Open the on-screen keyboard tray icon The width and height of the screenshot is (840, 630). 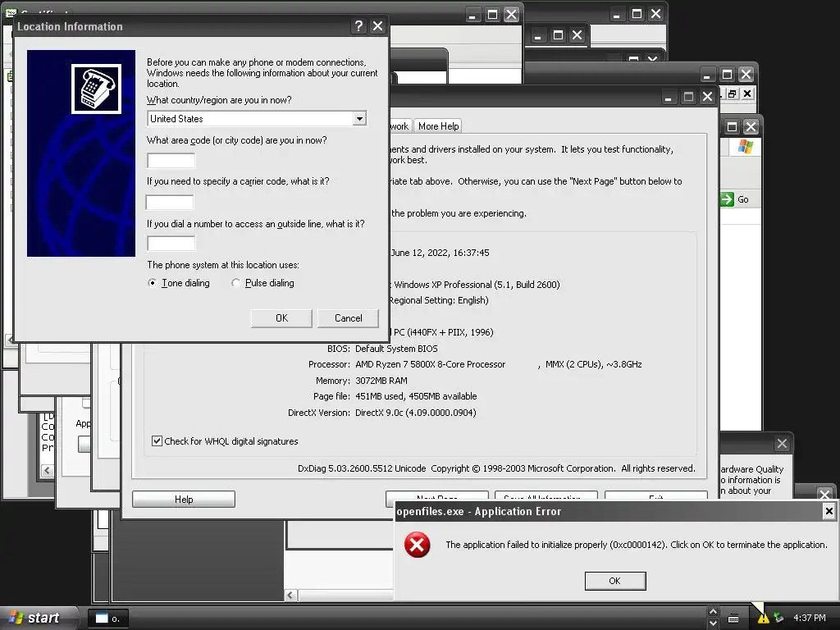point(733,619)
